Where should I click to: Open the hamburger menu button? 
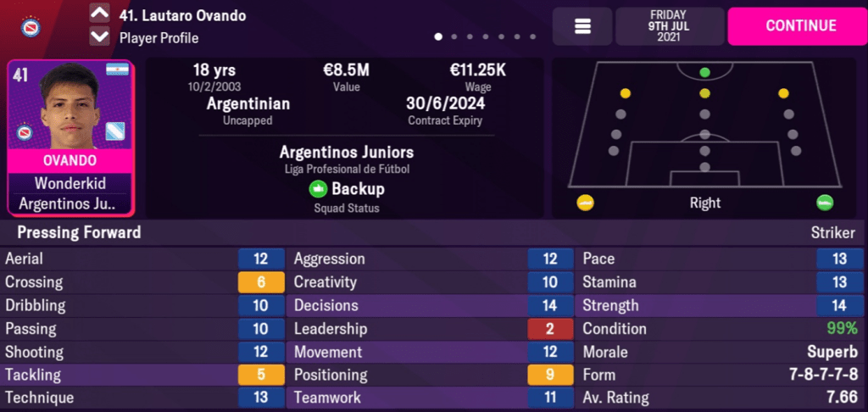(x=582, y=26)
